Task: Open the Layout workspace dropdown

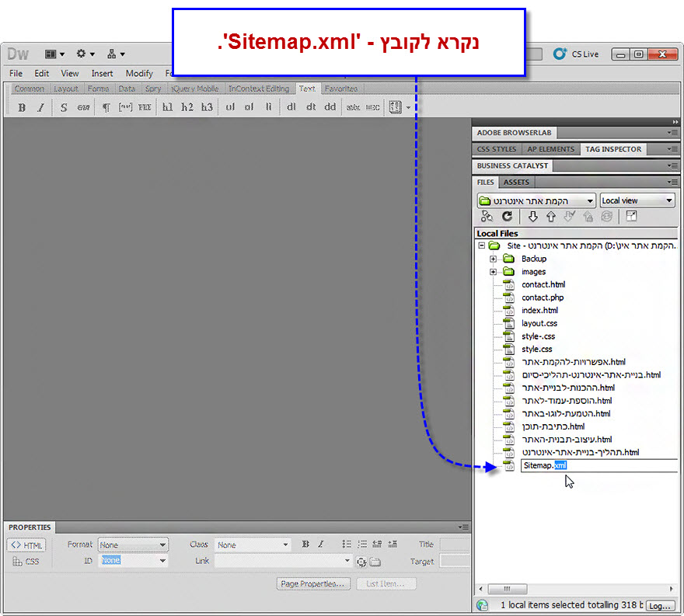Action: coord(55,54)
